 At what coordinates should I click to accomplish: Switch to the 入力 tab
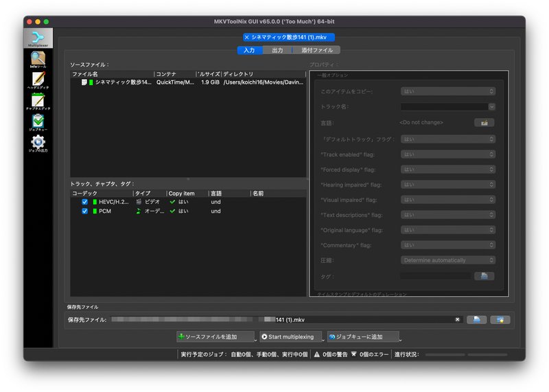pos(250,50)
